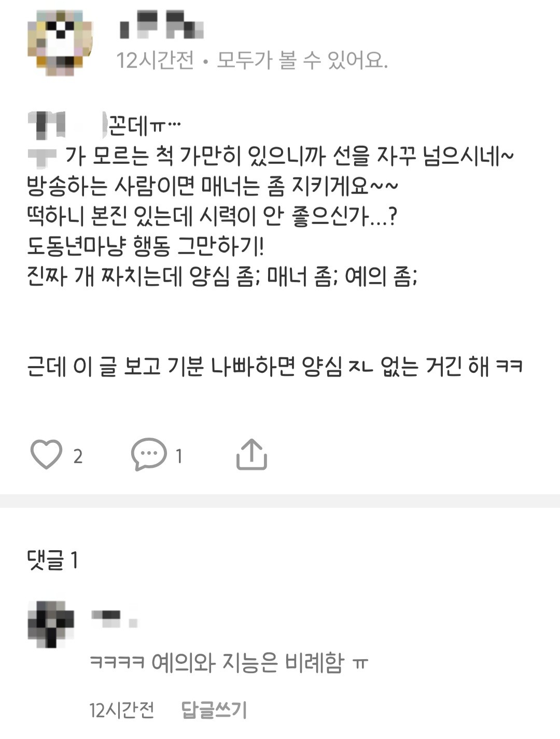Open comments via the speech bubble icon
This screenshot has height=739, width=560.
(149, 455)
